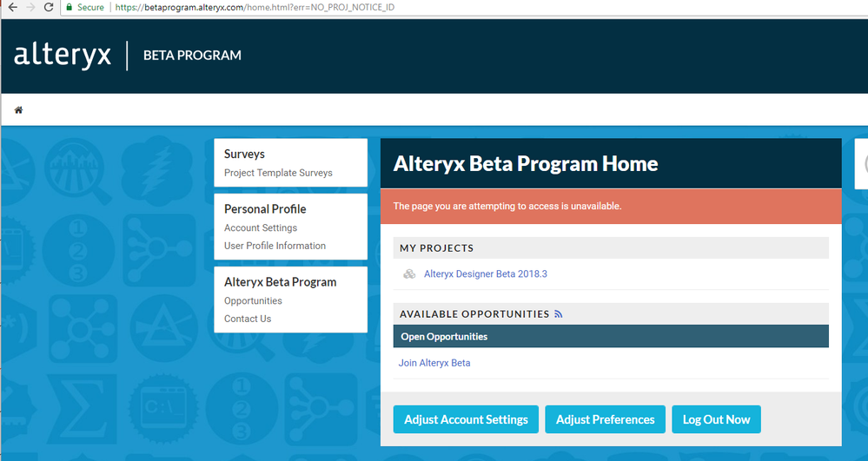
Task: Reload the page with the refresh icon
Action: (x=49, y=7)
